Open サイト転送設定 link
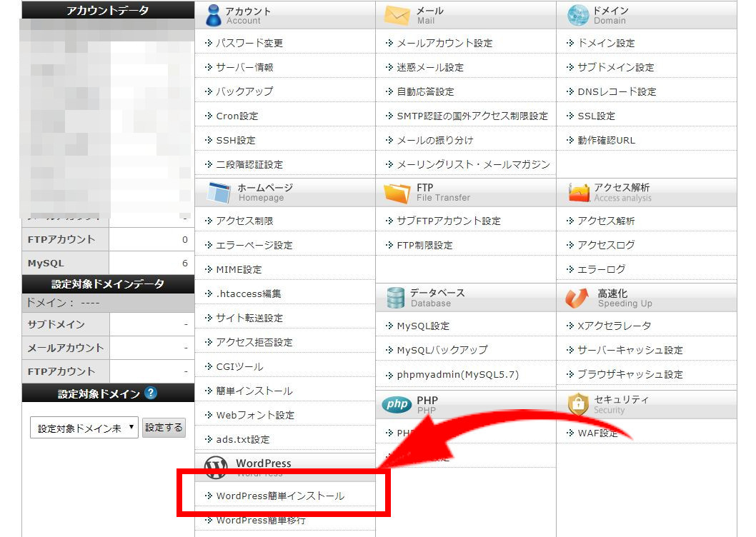The width and height of the screenshot is (756, 537). tap(249, 318)
